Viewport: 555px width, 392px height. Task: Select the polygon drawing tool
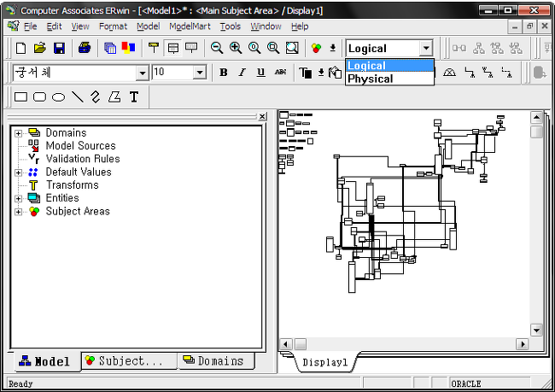click(114, 97)
